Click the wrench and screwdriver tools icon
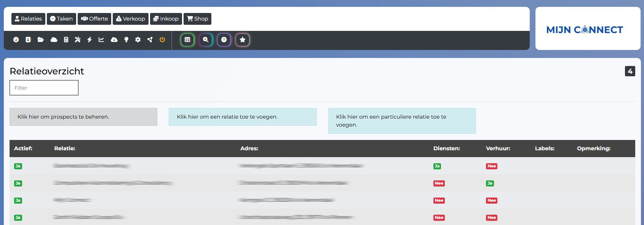Image resolution: width=644 pixels, height=225 pixels. click(78, 40)
